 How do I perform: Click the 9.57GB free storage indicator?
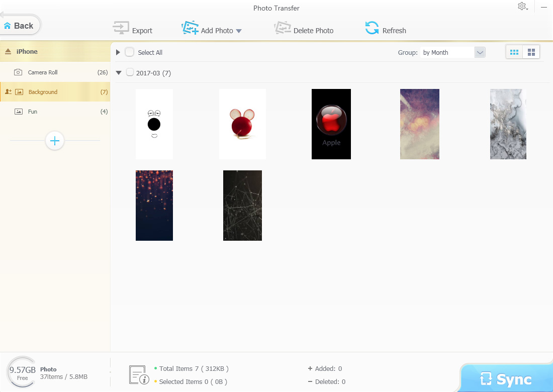pos(22,372)
